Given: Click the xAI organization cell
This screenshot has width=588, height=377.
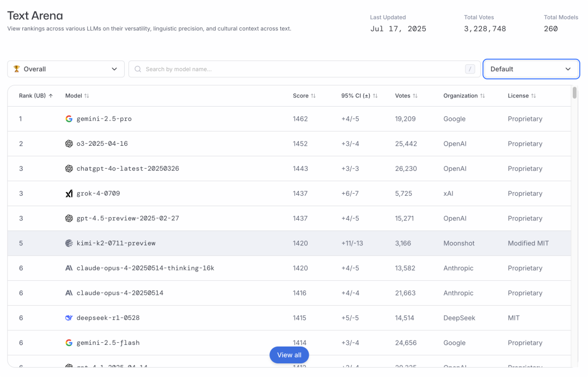Looking at the screenshot, I should (x=448, y=193).
